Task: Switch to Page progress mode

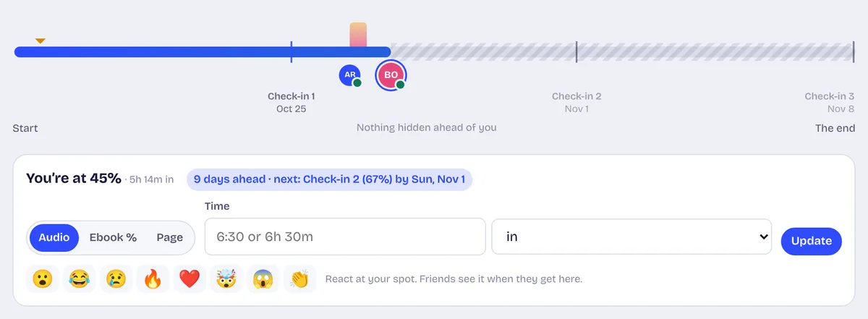Action: [x=170, y=237]
